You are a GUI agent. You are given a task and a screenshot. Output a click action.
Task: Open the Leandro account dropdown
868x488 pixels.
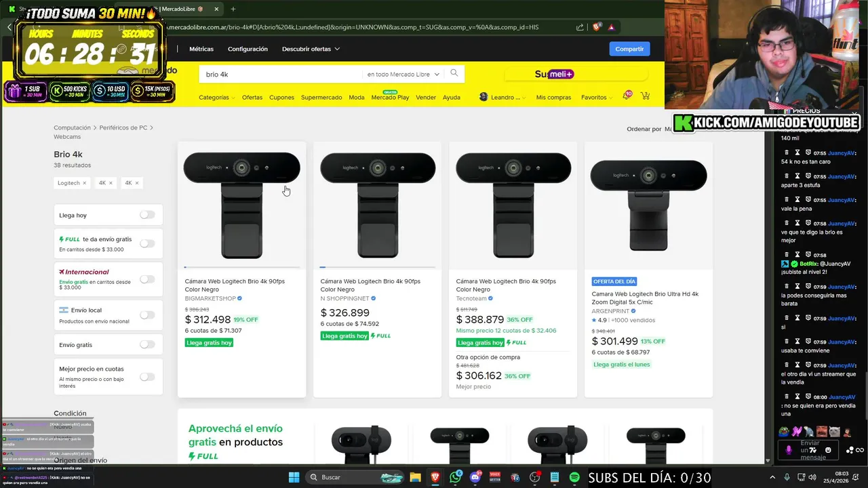[x=509, y=97]
